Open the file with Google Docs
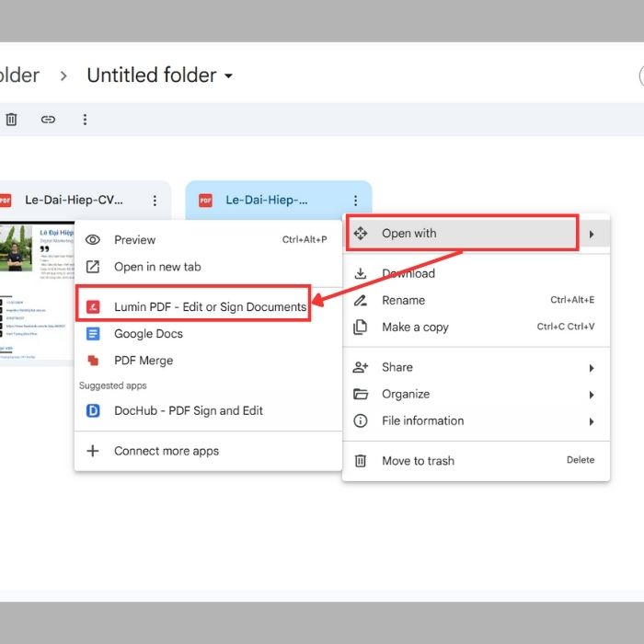The width and height of the screenshot is (644, 644). click(x=208, y=334)
